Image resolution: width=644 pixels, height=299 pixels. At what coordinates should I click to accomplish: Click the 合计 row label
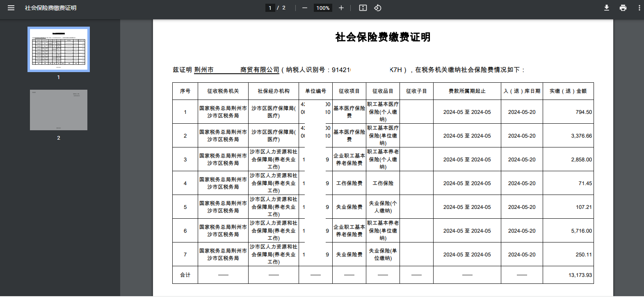pyautogui.click(x=185, y=275)
